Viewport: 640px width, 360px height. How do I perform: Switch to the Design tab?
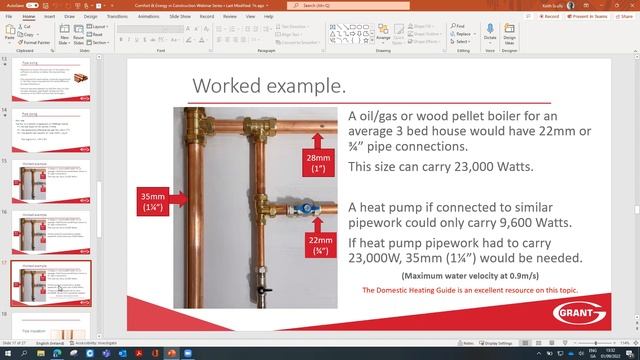point(91,16)
